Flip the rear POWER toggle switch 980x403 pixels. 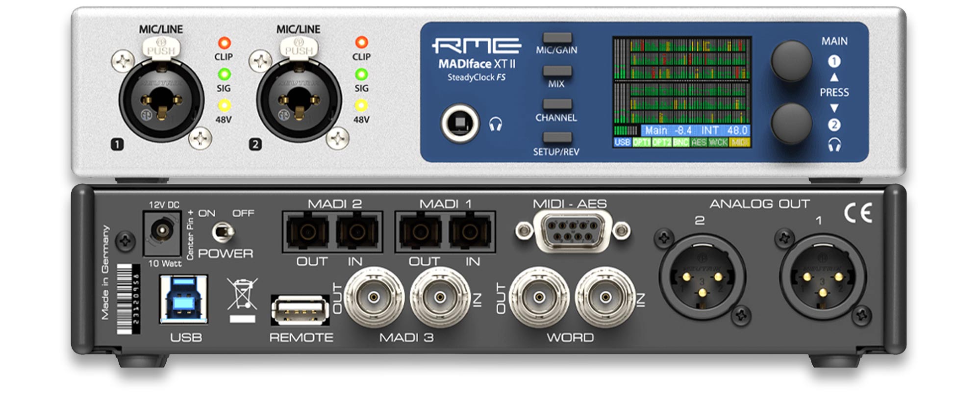223,232
